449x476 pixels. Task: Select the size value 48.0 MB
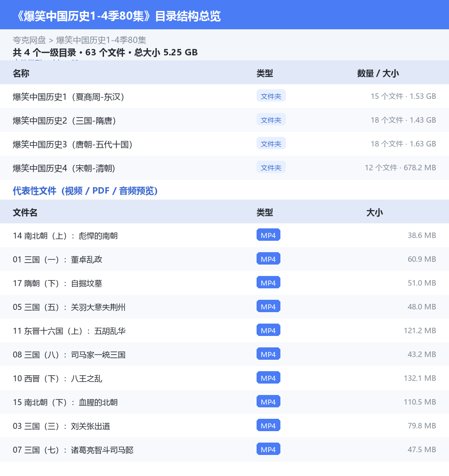coord(422,307)
